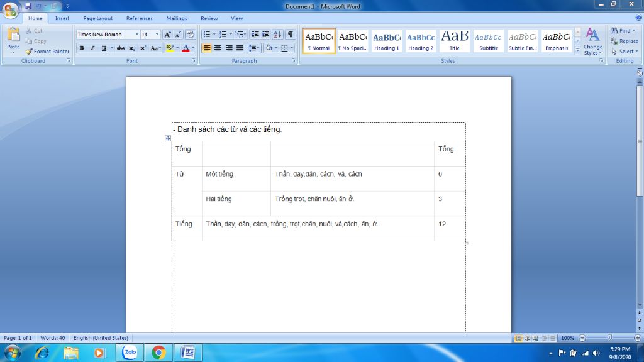Increase the paragraph indent
This screenshot has width=644, height=362.
pos(265,35)
